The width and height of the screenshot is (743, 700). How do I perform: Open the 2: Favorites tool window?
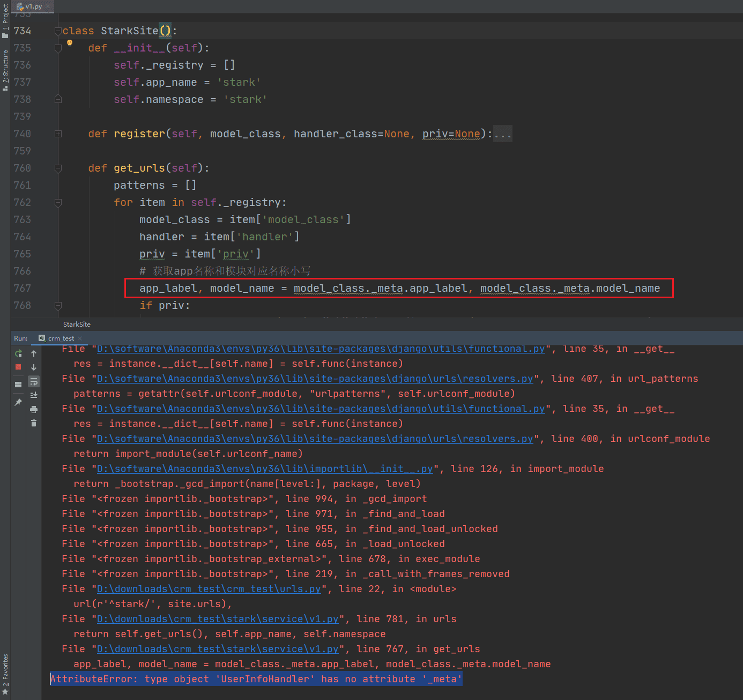pyautogui.click(x=5, y=674)
